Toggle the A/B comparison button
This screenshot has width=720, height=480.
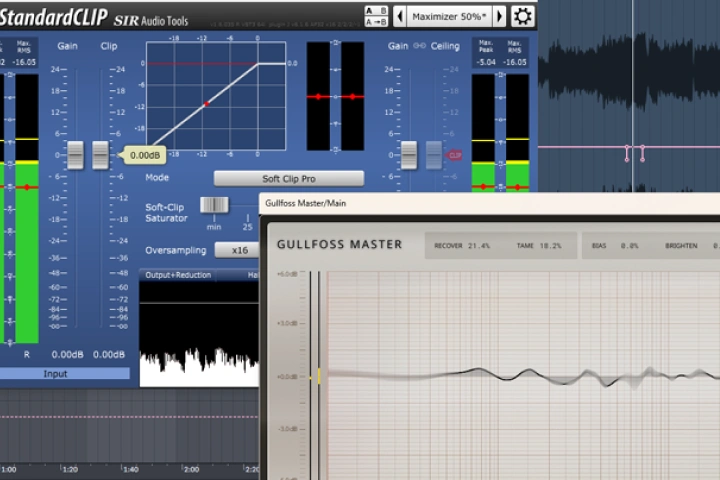(x=376, y=11)
